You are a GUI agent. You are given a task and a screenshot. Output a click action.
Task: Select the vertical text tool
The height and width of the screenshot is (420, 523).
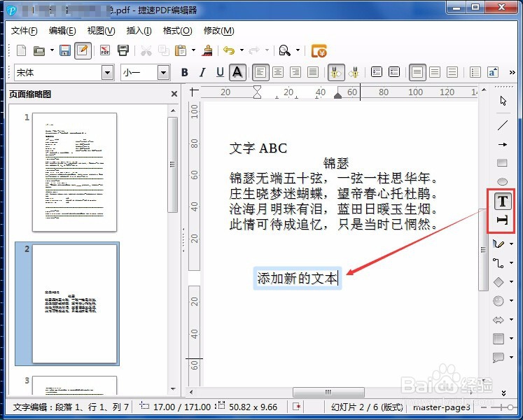(503, 220)
